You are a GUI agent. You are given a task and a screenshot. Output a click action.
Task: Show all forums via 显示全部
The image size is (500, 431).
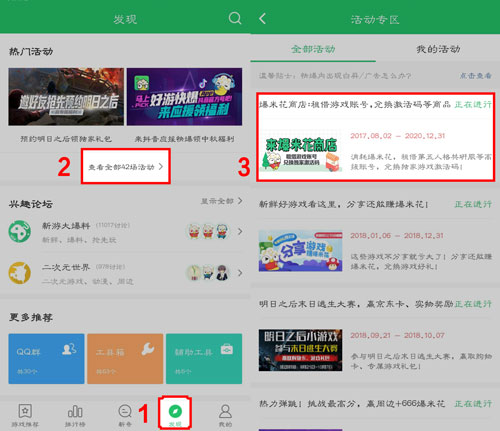click(221, 201)
